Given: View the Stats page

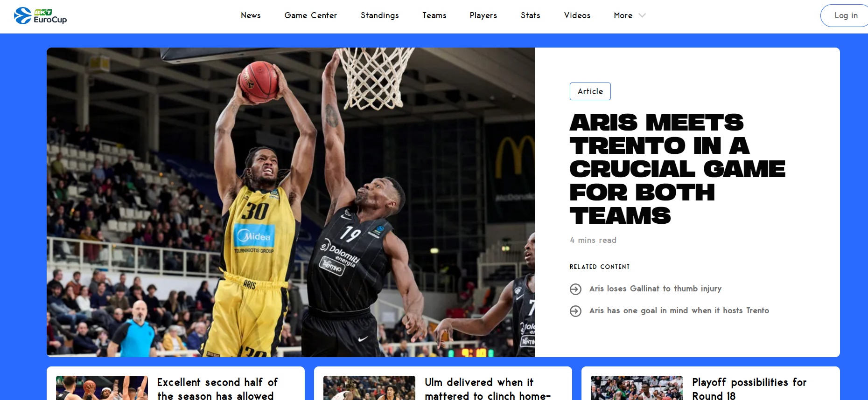Looking at the screenshot, I should [x=530, y=15].
